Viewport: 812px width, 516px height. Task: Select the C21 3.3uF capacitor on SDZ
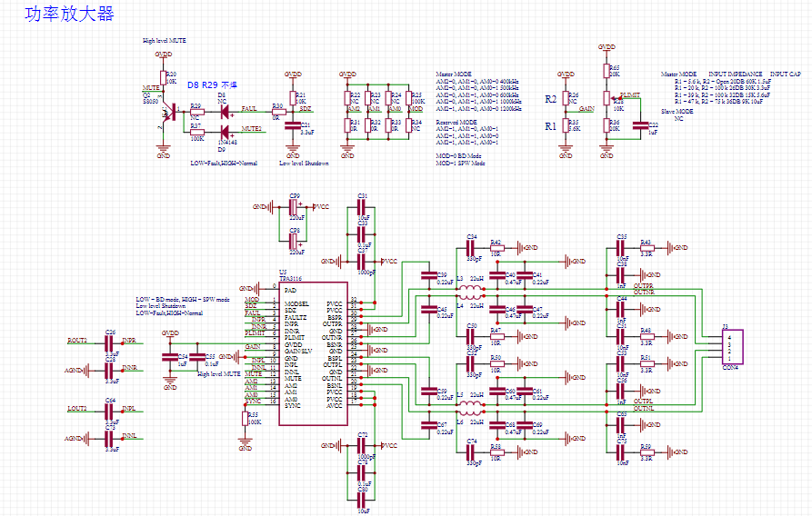pyautogui.click(x=293, y=125)
